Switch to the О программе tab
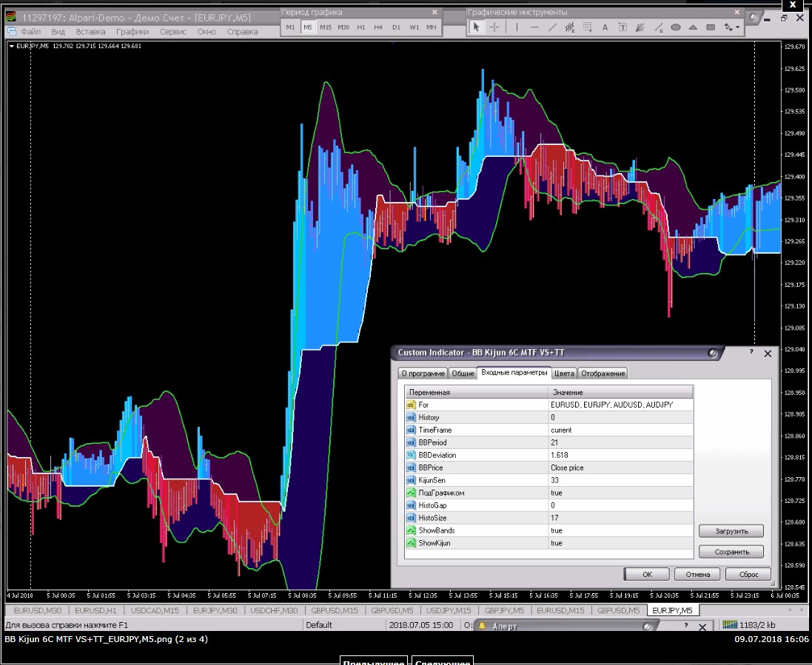 tap(423, 373)
